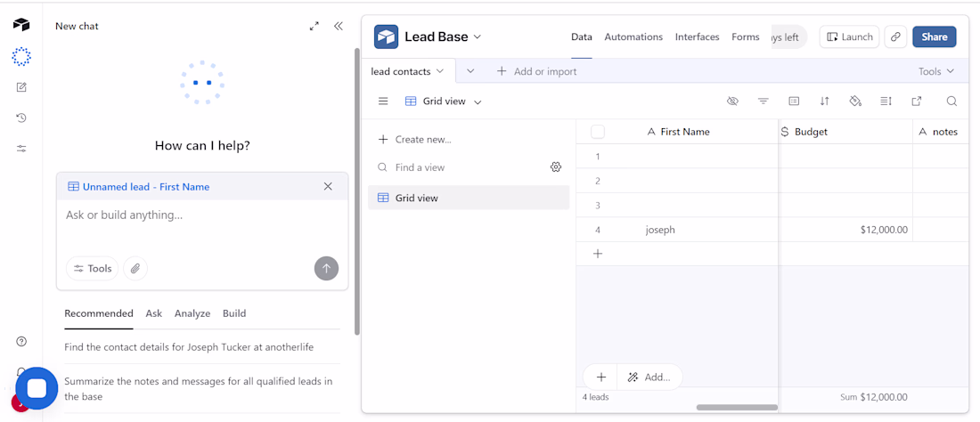Switch to the Automations tab

tap(633, 37)
